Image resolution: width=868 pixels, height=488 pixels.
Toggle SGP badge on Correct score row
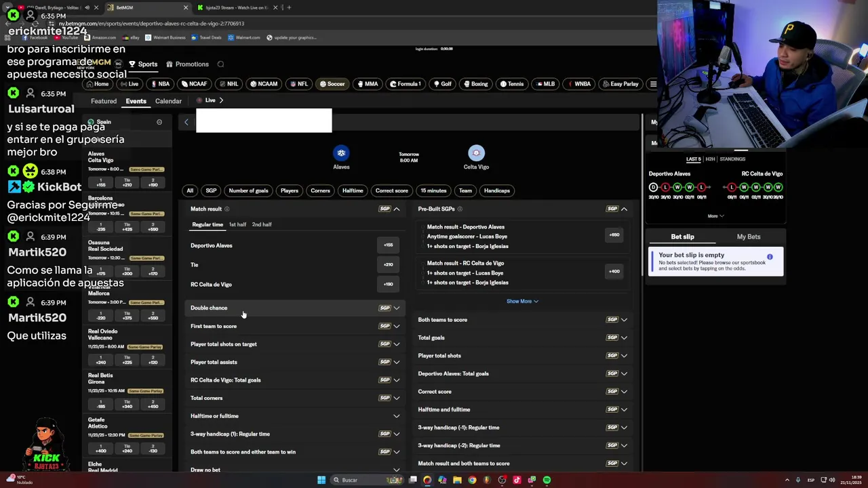612,391
